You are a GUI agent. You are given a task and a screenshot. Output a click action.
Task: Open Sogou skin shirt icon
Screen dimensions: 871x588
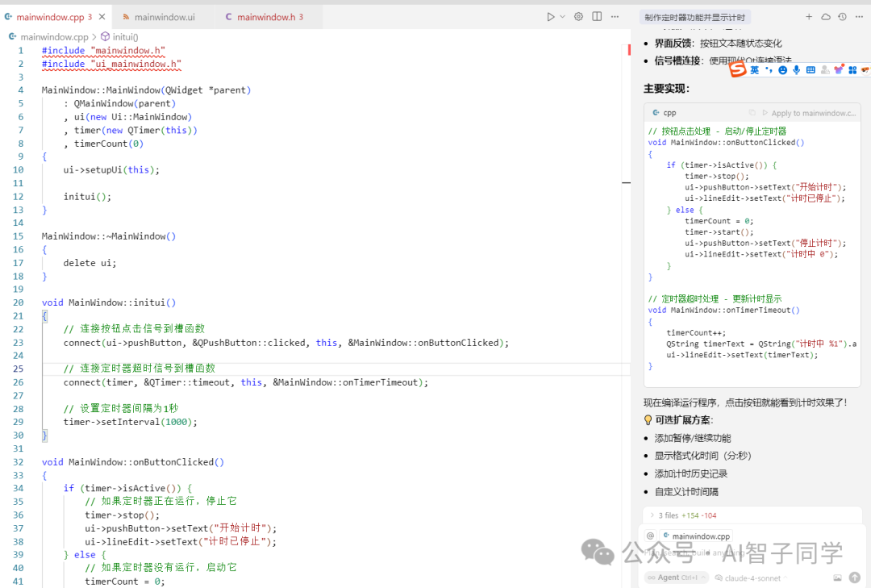pyautogui.click(x=839, y=69)
